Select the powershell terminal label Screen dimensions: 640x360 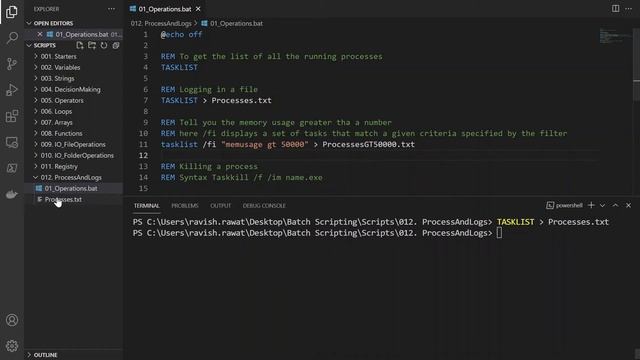564,205
